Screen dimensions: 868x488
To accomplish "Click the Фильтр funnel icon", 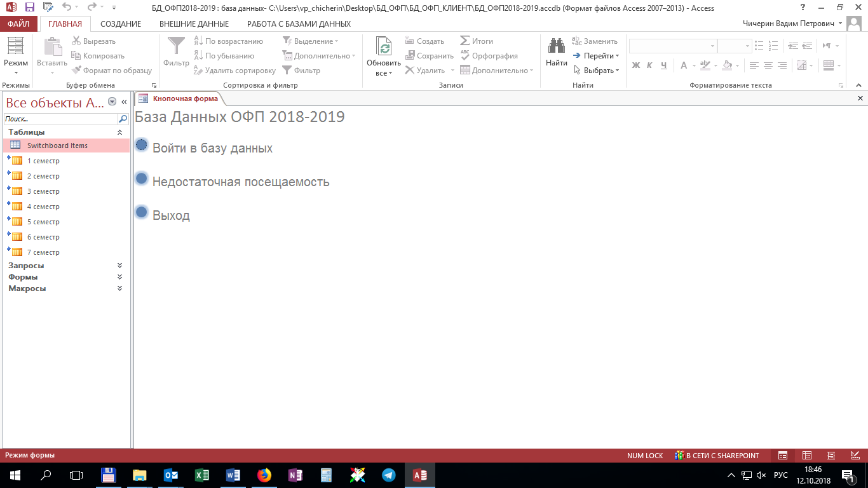I will 176,46.
